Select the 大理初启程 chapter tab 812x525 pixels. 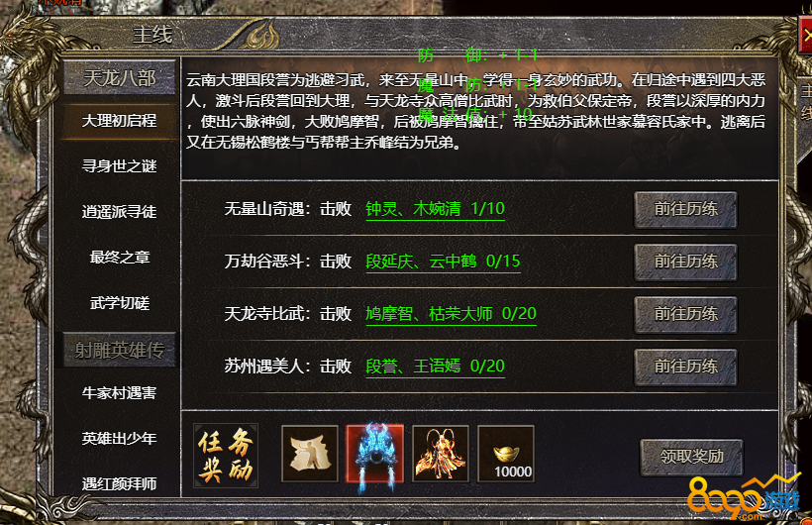[x=119, y=121]
